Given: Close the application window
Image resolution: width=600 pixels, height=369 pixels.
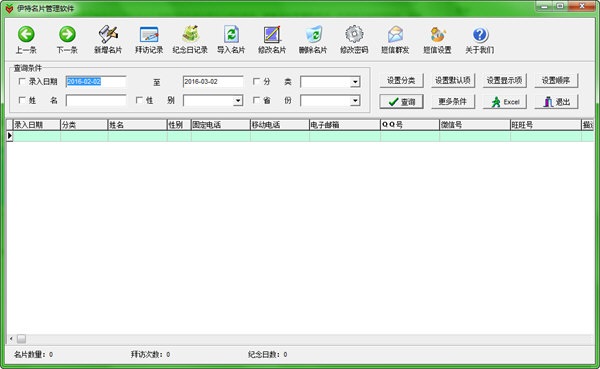Looking at the screenshot, I should (x=581, y=6).
